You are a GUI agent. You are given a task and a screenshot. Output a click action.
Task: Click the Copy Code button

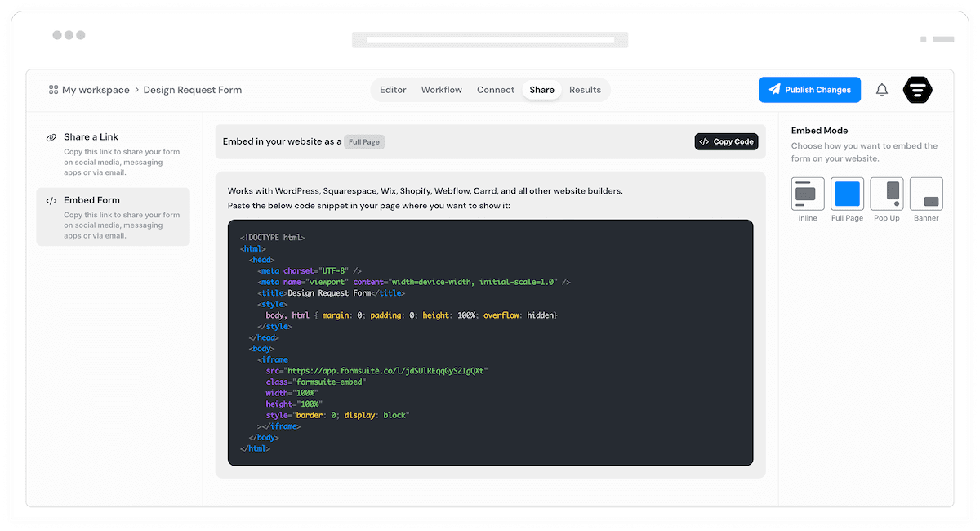point(726,141)
